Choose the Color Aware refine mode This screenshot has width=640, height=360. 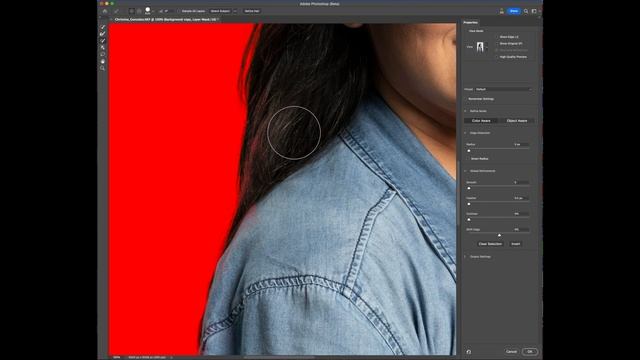481,121
